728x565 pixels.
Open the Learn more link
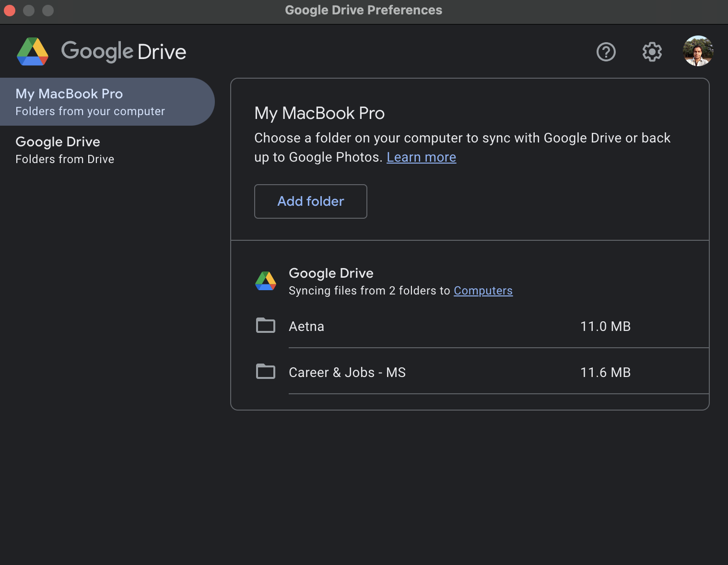422,157
